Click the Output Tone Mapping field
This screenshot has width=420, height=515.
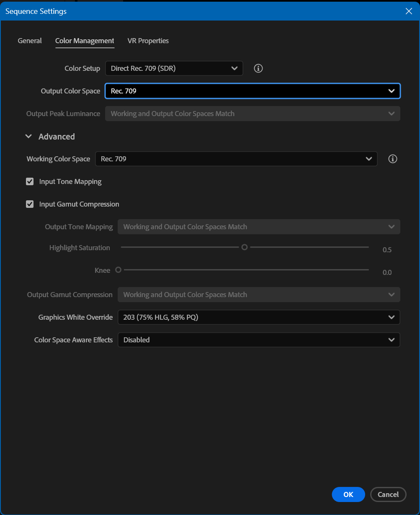[x=259, y=227]
